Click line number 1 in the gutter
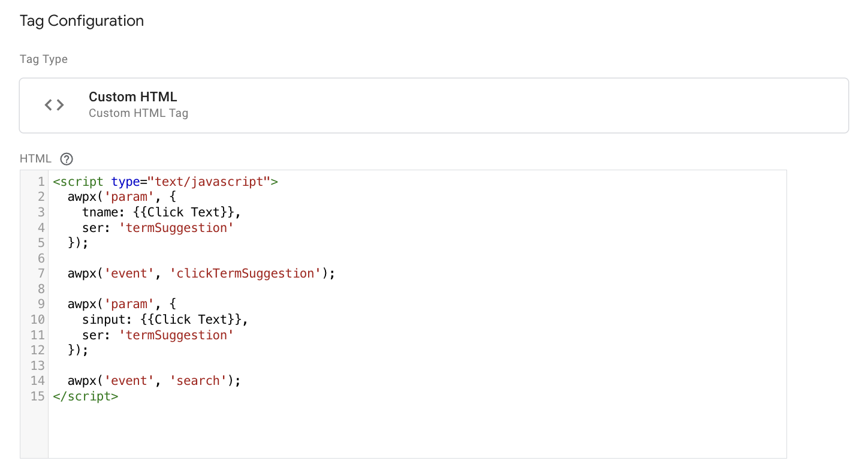The height and width of the screenshot is (470, 868). pyautogui.click(x=41, y=181)
